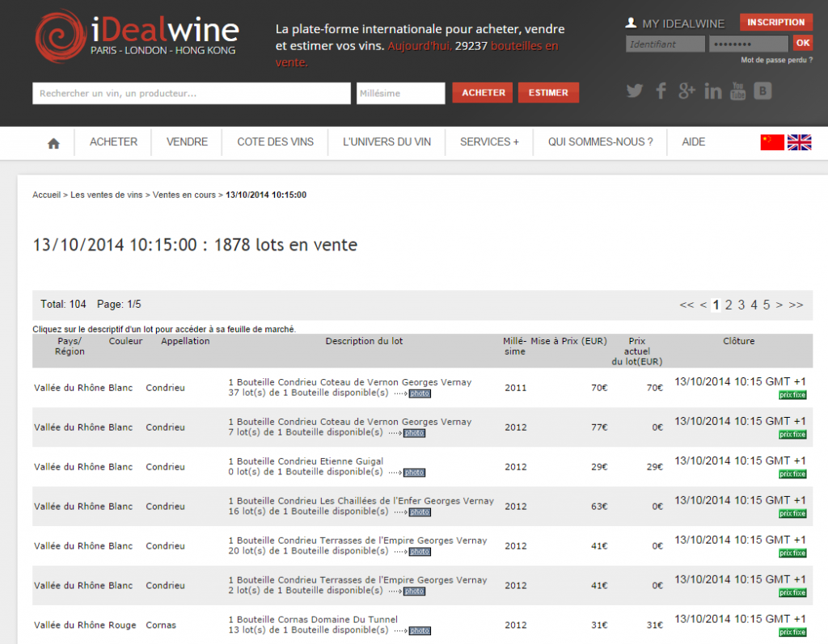View photo for Coteau de Vernon 2012

coord(415,433)
